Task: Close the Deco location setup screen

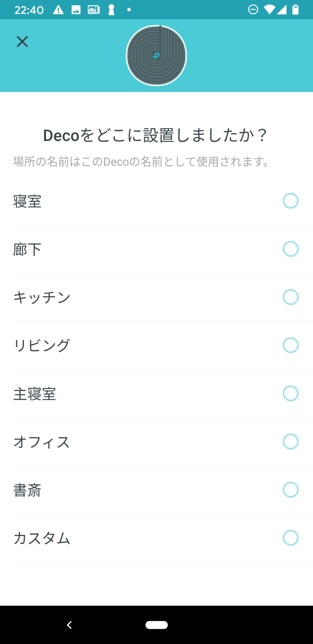Action: (x=22, y=41)
